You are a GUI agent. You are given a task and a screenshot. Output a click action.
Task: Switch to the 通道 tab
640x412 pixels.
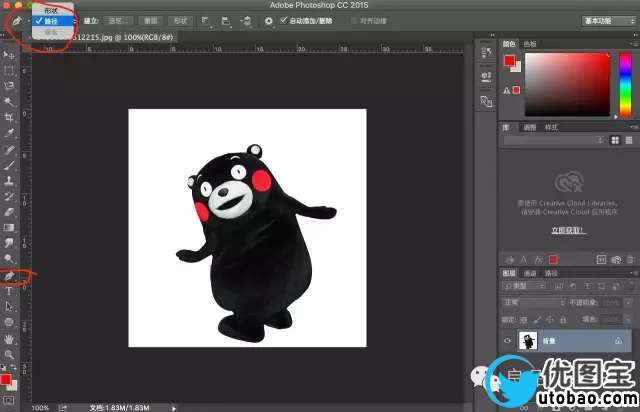pyautogui.click(x=530, y=273)
